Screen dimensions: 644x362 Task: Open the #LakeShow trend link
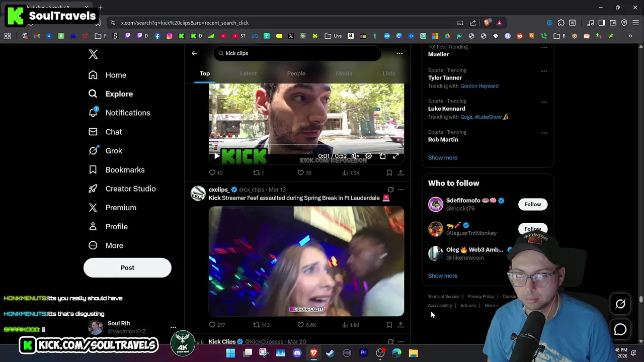click(x=488, y=117)
